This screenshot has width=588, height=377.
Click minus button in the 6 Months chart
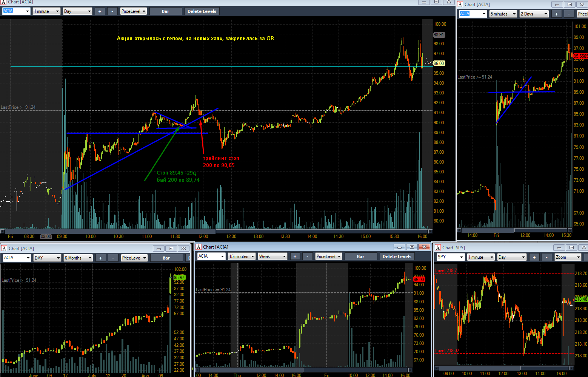point(113,258)
